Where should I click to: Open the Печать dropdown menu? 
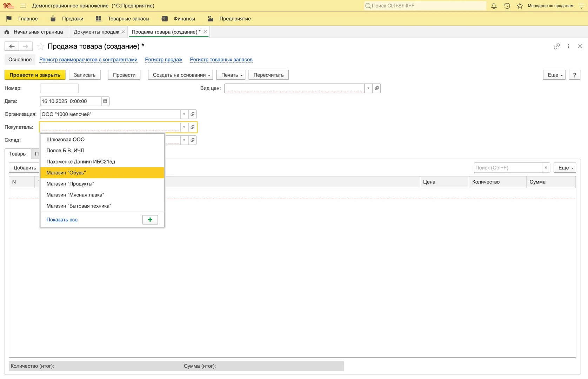pos(231,75)
